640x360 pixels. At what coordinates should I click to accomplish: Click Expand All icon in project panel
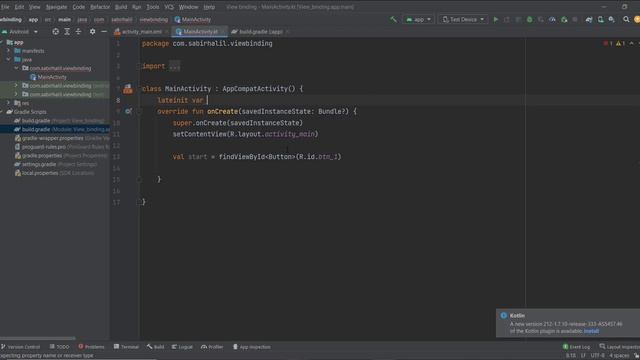pyautogui.click(x=67, y=31)
